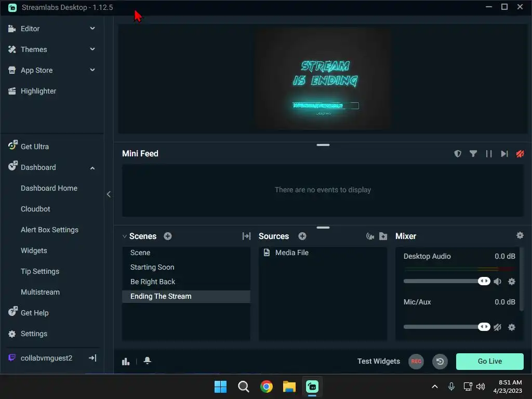
Task: Open the Editor section in sidebar
Action: click(x=30, y=29)
